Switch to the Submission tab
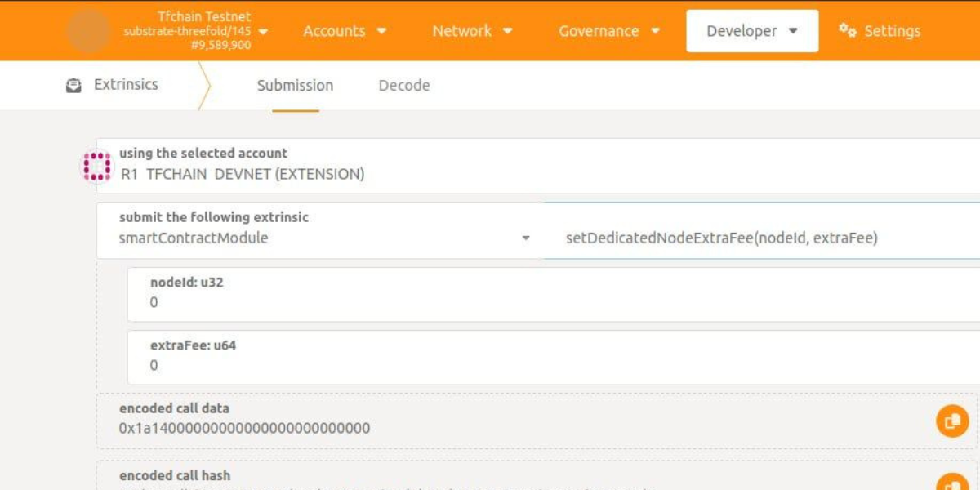 (x=295, y=86)
